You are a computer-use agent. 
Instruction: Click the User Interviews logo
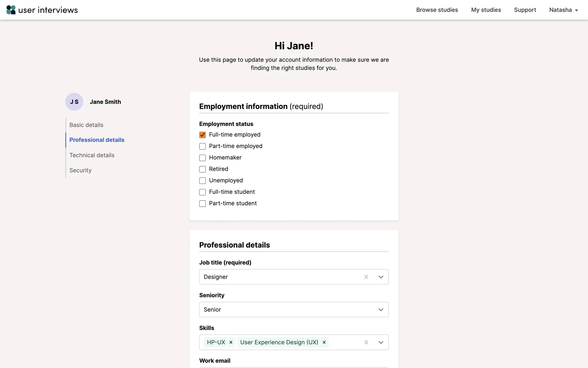(42, 10)
